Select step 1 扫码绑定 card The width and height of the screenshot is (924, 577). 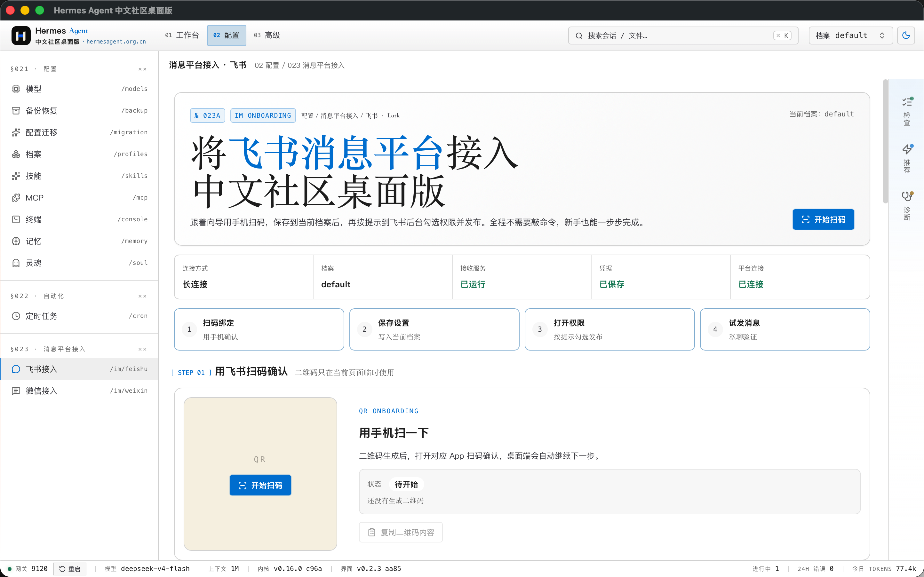[x=259, y=329]
